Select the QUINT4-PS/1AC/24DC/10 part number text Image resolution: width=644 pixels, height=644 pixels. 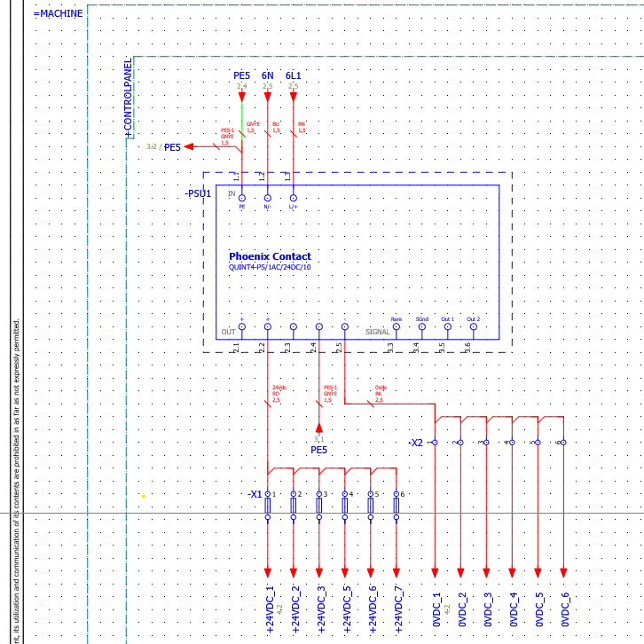pyautogui.click(x=270, y=267)
